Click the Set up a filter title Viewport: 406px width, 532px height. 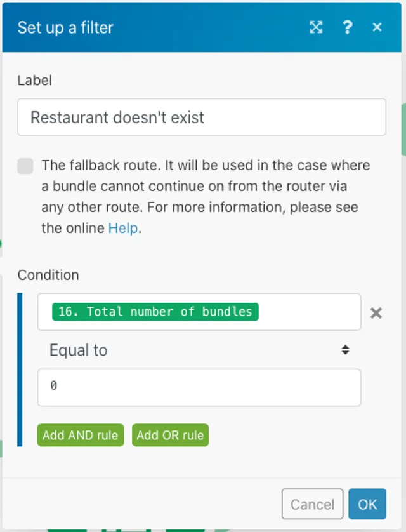(65, 27)
